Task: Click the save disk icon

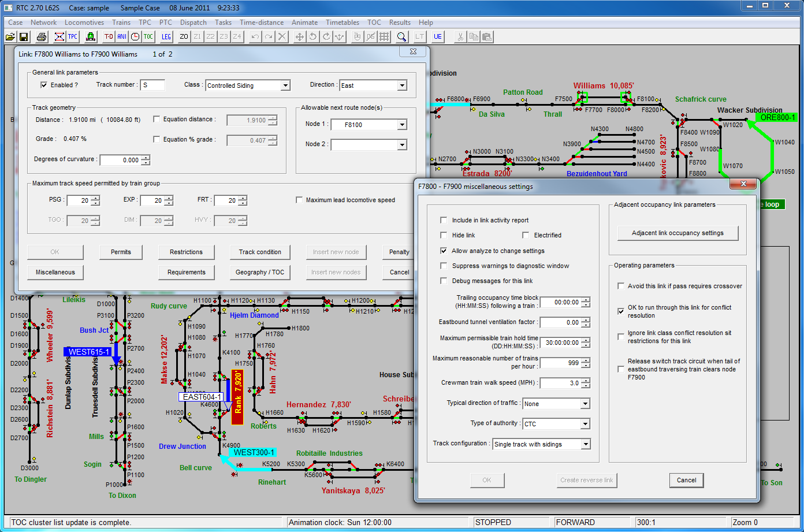Action: (x=24, y=37)
